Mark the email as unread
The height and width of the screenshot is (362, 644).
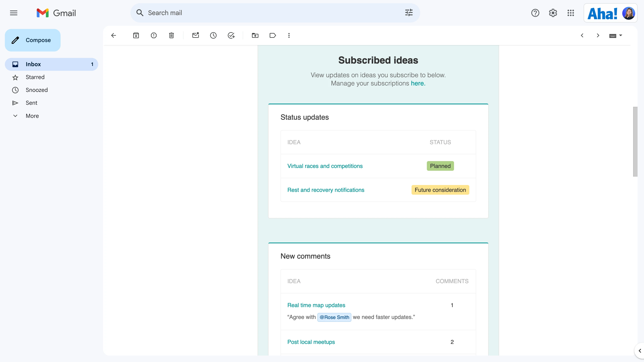(195, 35)
